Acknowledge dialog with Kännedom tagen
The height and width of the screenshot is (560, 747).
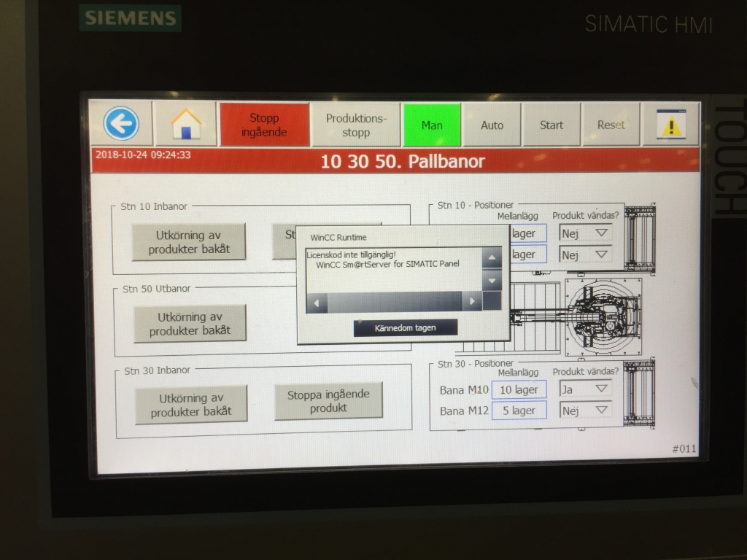click(406, 327)
